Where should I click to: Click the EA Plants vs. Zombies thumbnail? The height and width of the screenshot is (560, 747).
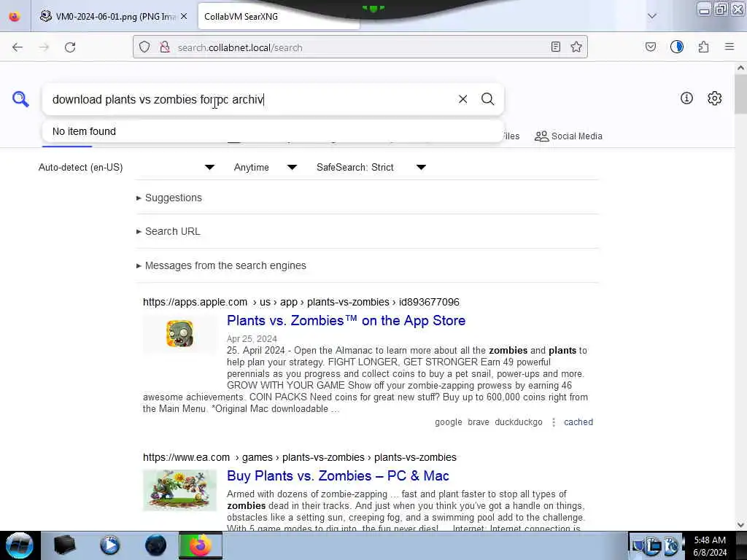coord(179,490)
